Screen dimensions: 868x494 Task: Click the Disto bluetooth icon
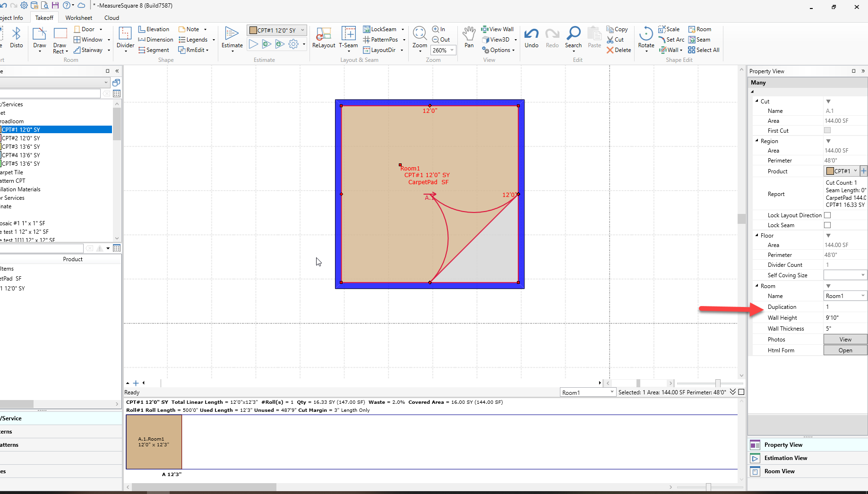pos(16,34)
